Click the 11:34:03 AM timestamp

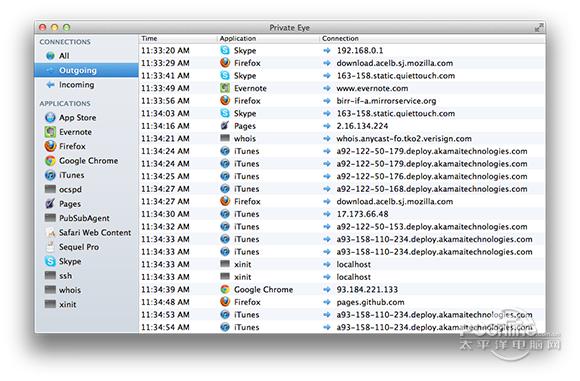[x=165, y=114]
